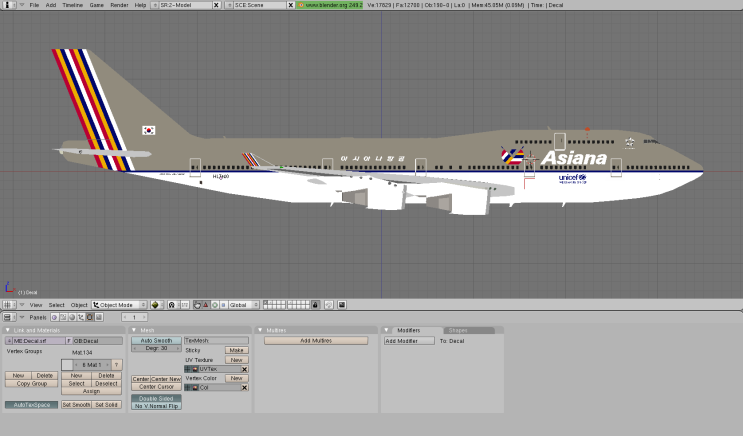Click the icon left of render view

pyautogui.click(x=328, y=305)
